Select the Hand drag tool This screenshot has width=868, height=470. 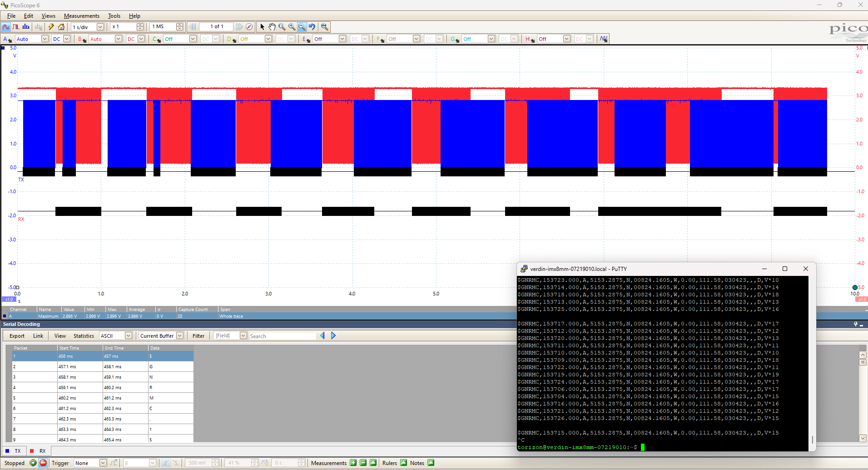(272, 27)
